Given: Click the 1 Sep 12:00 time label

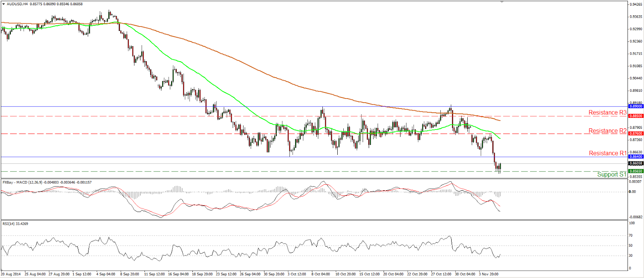Looking at the screenshot, I should (82, 274).
